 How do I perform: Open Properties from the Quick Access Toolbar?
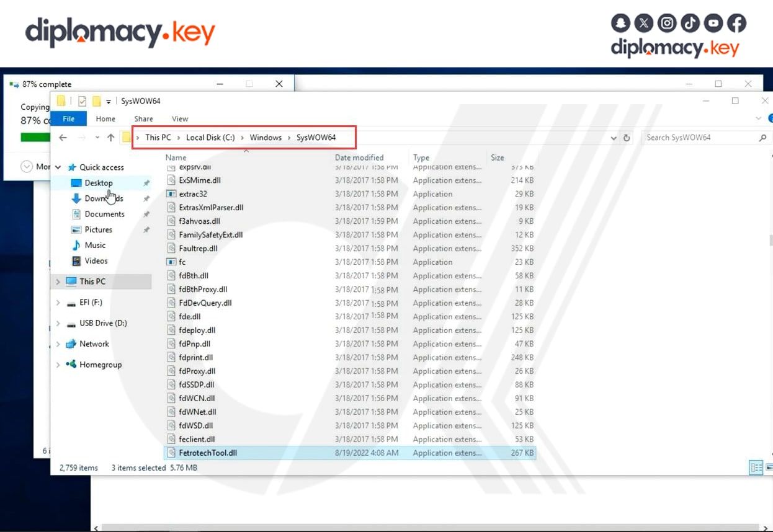coord(83,100)
